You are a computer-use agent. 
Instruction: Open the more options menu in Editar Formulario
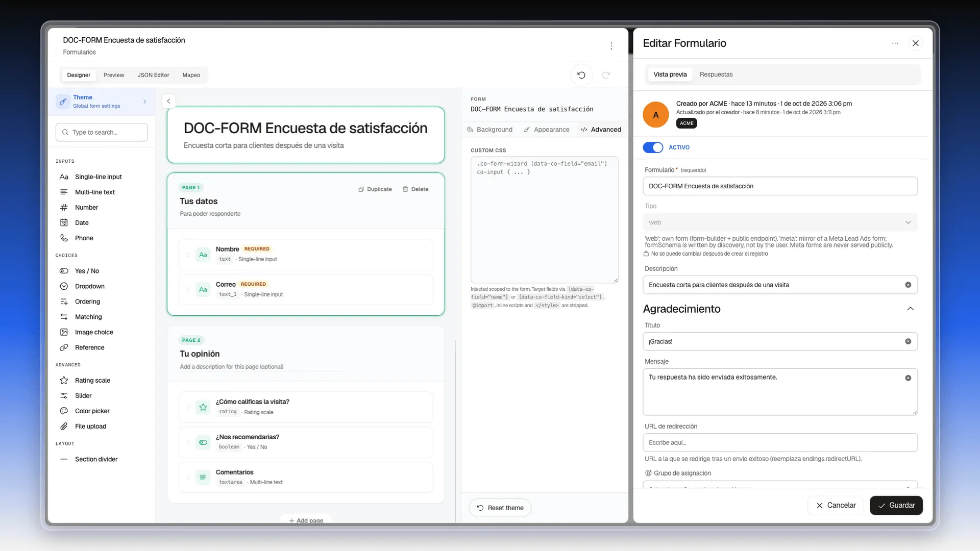[895, 43]
